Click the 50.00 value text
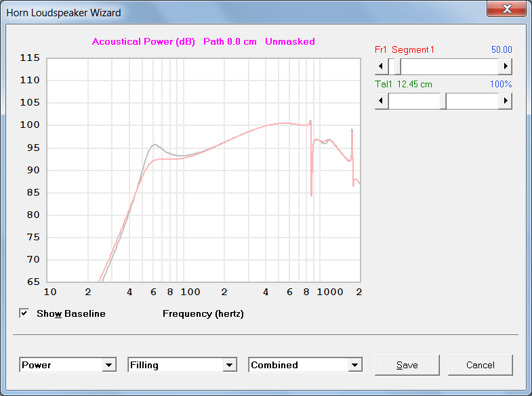 (x=502, y=50)
